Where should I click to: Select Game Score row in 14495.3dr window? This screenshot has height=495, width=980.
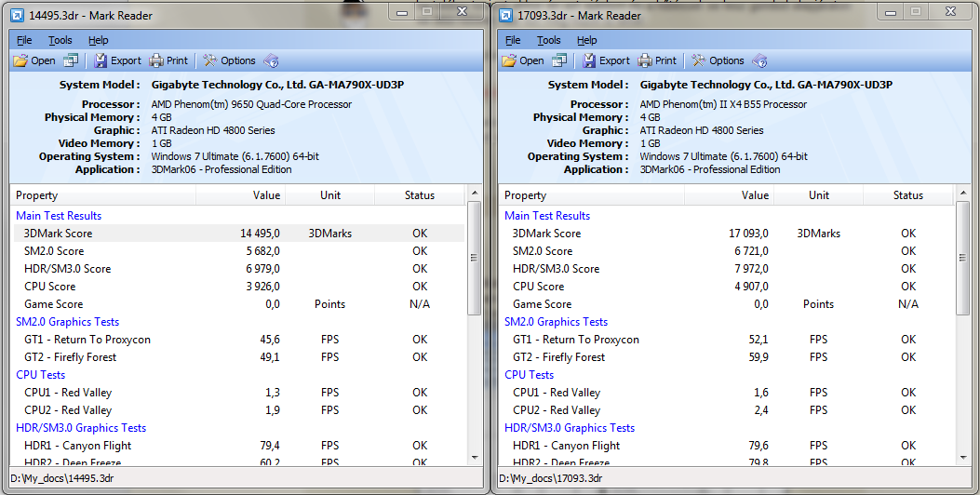[239, 303]
